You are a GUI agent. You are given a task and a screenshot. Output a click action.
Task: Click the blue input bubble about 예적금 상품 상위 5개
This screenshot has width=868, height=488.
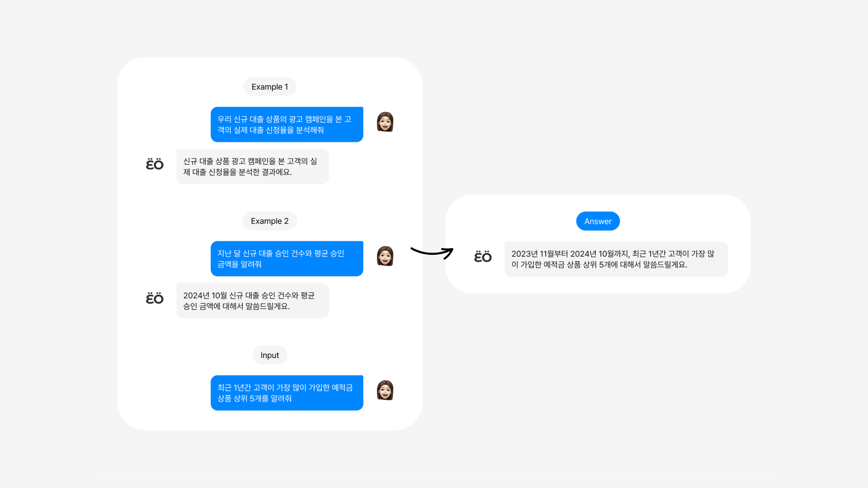pyautogui.click(x=287, y=393)
